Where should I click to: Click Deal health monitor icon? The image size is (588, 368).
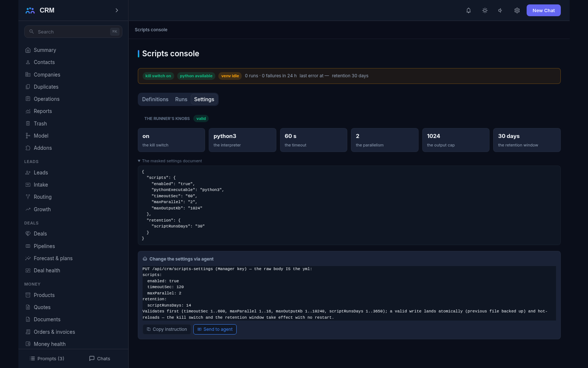(x=28, y=270)
